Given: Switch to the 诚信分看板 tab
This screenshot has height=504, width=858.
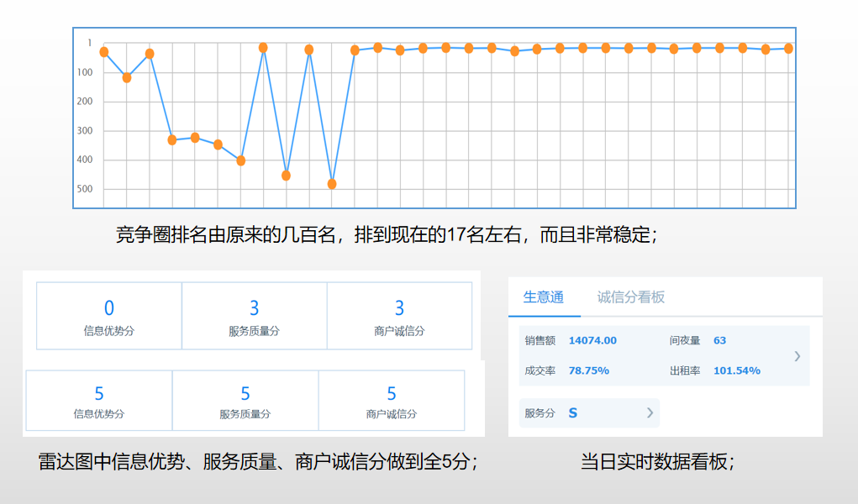Looking at the screenshot, I should 630,297.
